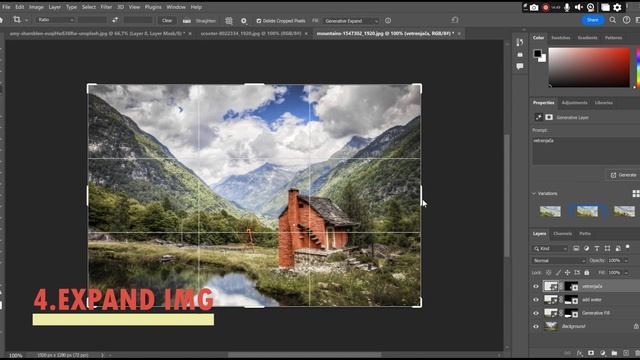Filter layers by shape layers

pos(607,248)
